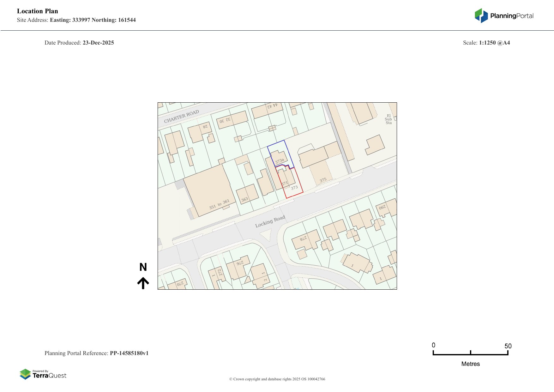The width and height of the screenshot is (554, 392).
Task: Click the Metres scale label
Action: tap(470, 364)
